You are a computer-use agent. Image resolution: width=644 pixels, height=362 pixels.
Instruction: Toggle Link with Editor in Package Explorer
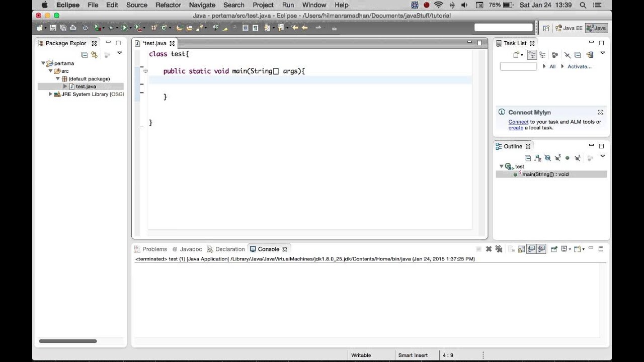coord(94,55)
